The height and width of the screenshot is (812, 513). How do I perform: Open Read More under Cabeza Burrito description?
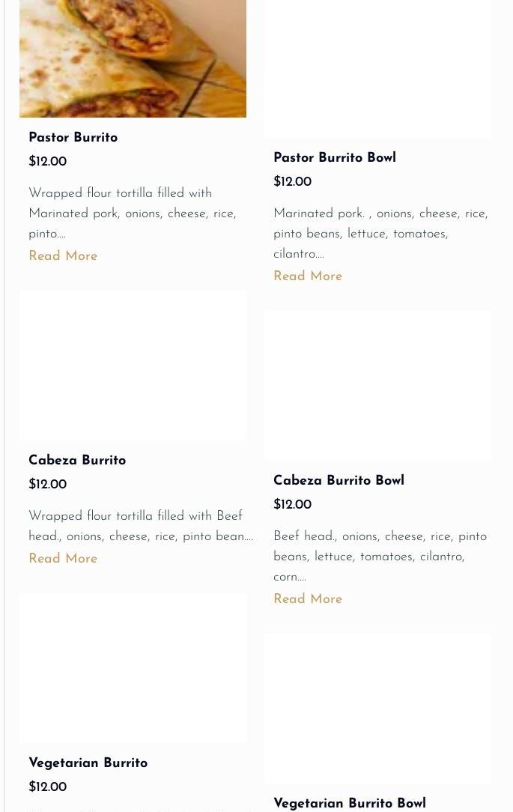point(63,559)
